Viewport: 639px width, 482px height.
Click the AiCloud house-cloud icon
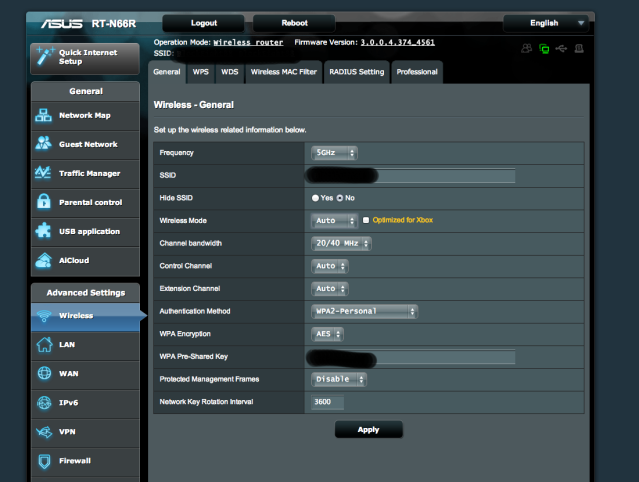tap(44, 260)
